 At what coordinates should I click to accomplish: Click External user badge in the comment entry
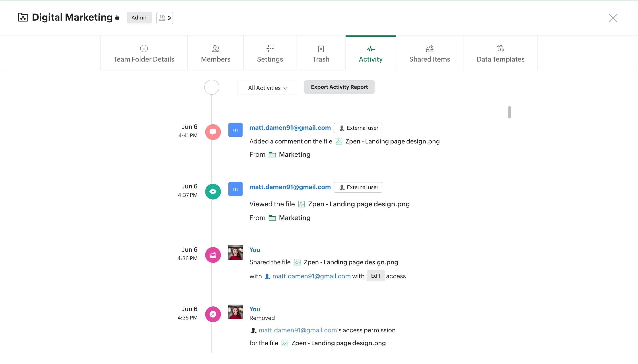pos(358,128)
